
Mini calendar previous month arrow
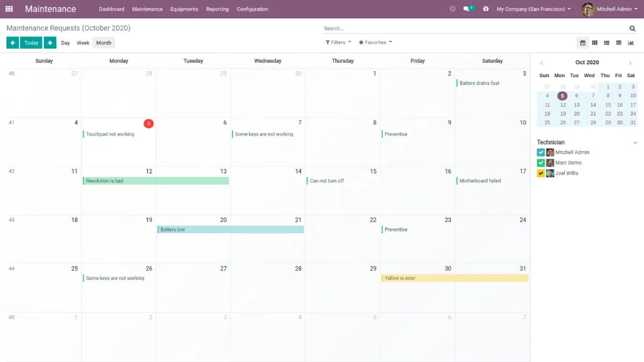pyautogui.click(x=541, y=63)
